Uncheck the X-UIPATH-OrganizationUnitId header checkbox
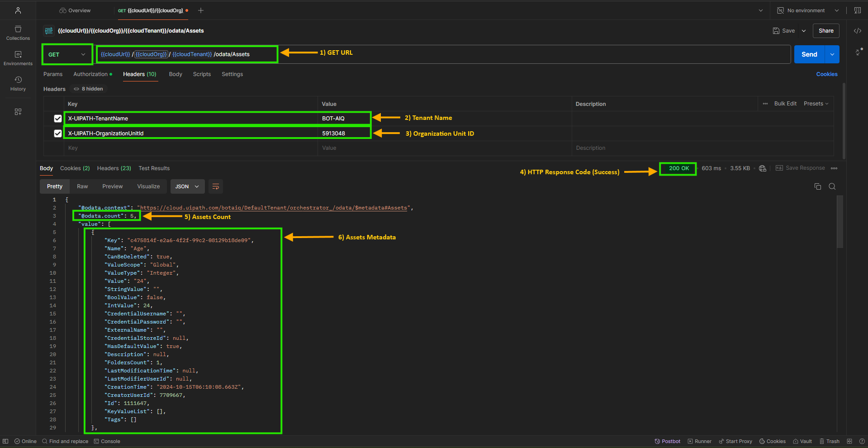 pyautogui.click(x=58, y=133)
